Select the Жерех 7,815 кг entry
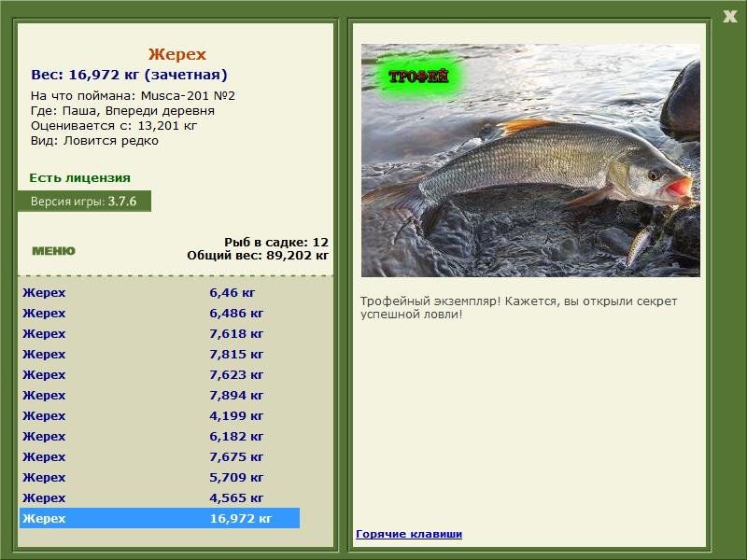The image size is (747, 560). click(160, 354)
